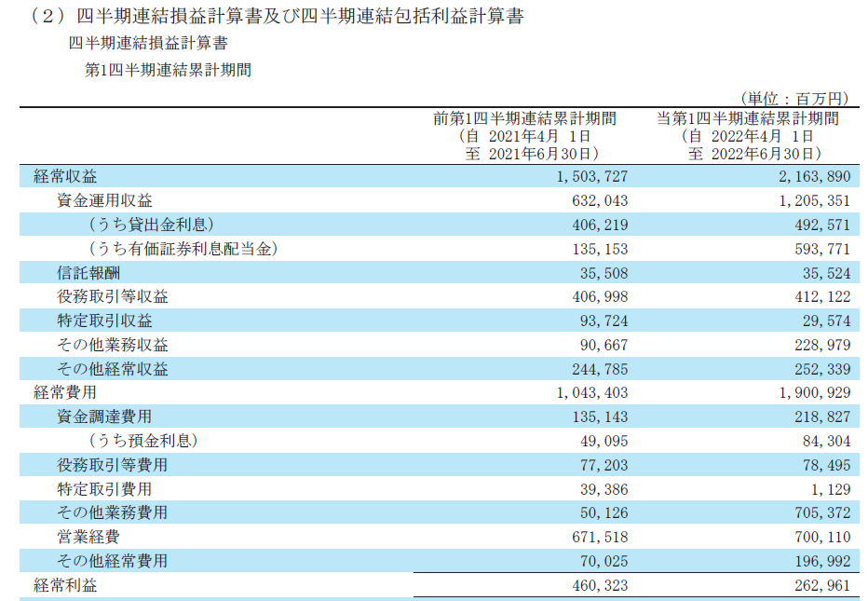The height and width of the screenshot is (601, 868).
Task: Click the value 35,524
Action: 826,273
